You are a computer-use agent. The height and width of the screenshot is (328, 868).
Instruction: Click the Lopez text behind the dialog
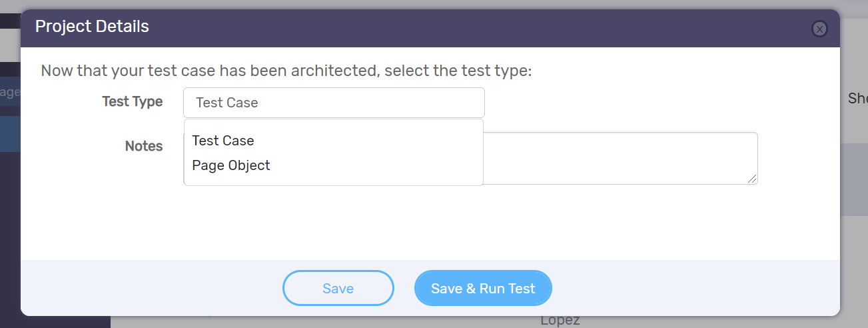(560, 321)
